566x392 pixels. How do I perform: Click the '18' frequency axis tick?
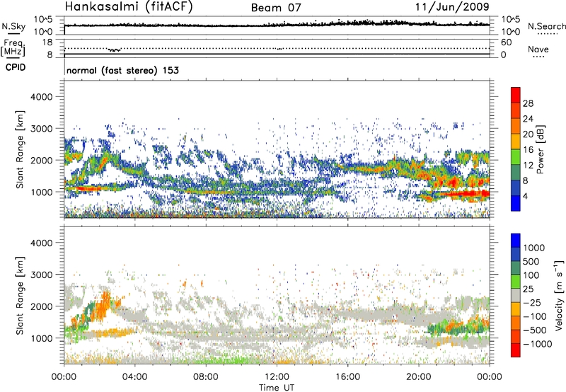47,42
